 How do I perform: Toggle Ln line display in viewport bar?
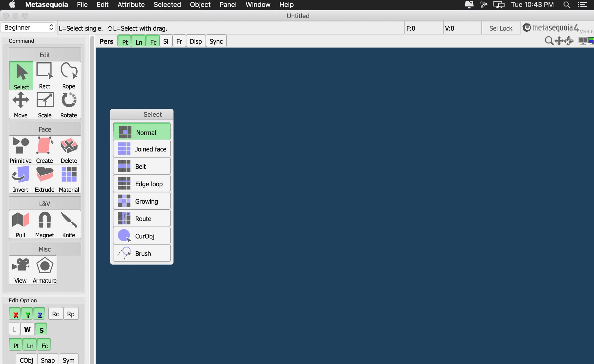[139, 41]
